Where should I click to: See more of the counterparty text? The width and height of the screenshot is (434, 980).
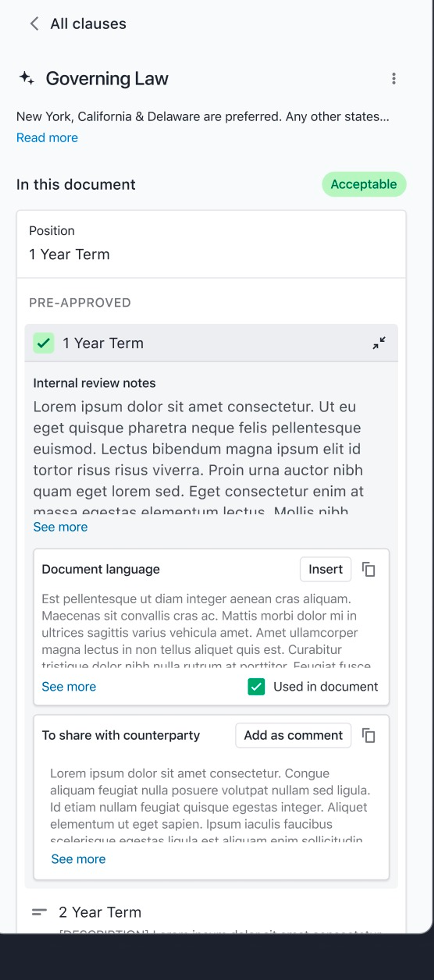pos(78,859)
